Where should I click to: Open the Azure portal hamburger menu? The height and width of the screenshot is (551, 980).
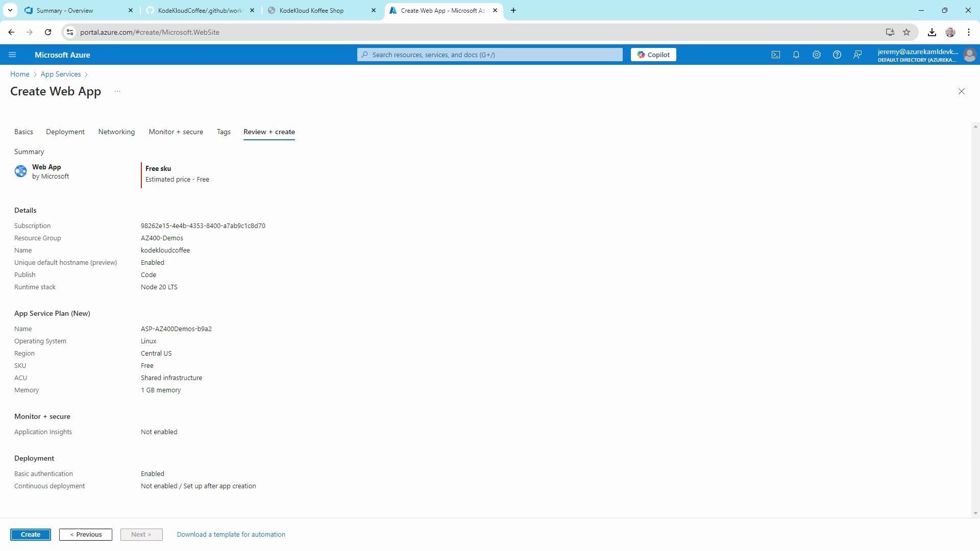(13, 55)
